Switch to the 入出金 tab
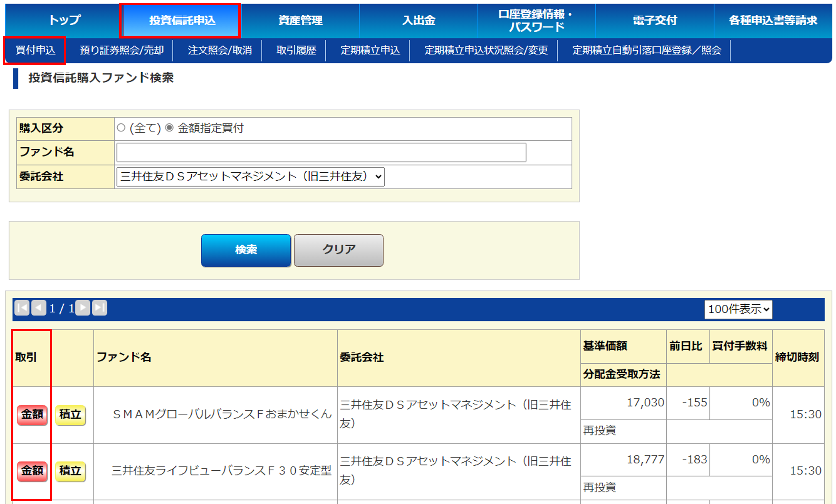The width and height of the screenshot is (836, 504). click(x=418, y=20)
